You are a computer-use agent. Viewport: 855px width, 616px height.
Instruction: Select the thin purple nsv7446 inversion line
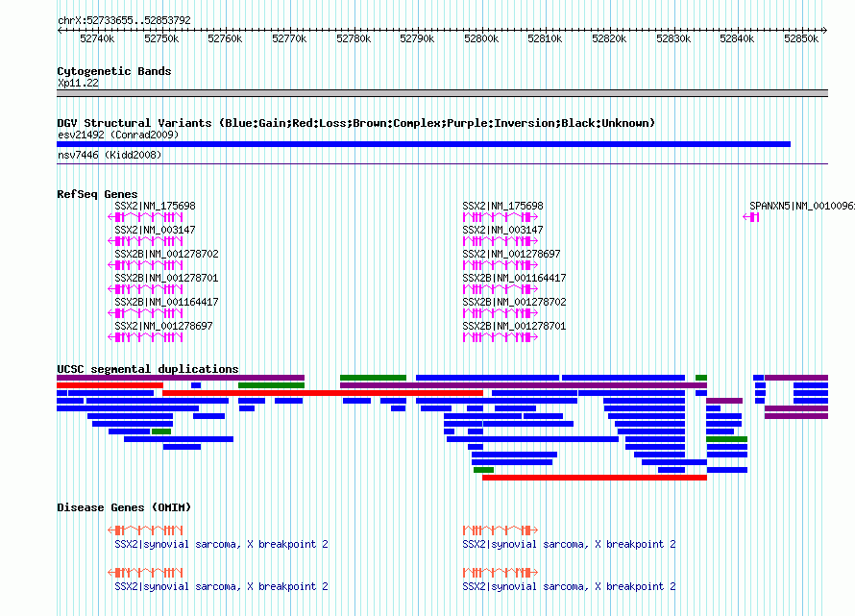(442, 163)
